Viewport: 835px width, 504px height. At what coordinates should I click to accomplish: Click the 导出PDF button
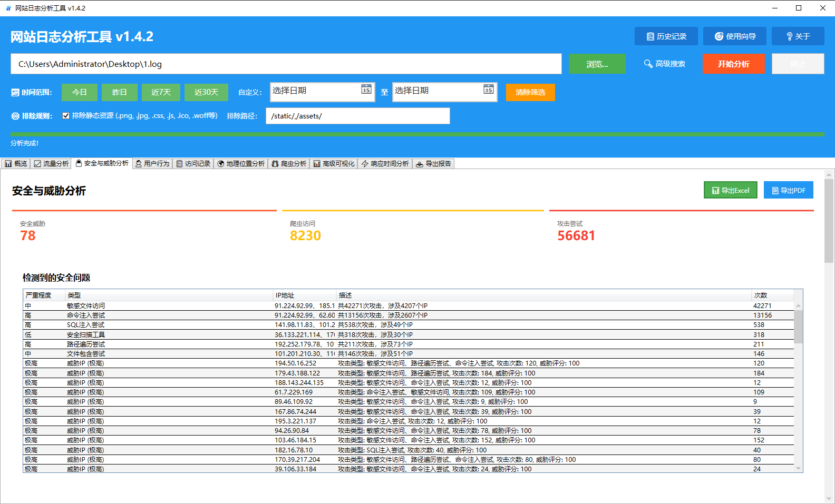(x=788, y=190)
